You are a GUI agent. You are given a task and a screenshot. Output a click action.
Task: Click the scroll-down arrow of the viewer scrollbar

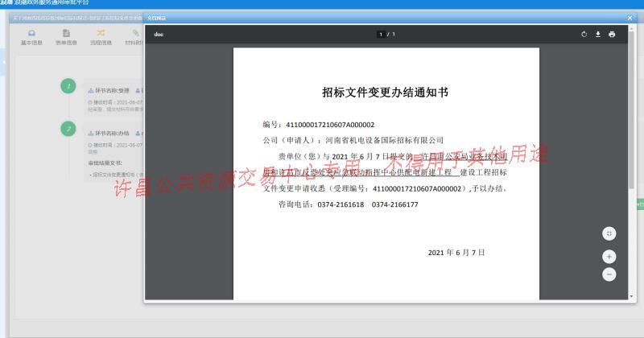point(631,296)
